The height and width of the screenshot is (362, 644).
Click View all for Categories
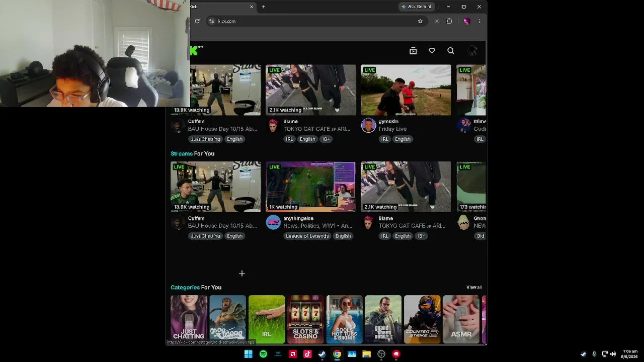pyautogui.click(x=474, y=287)
